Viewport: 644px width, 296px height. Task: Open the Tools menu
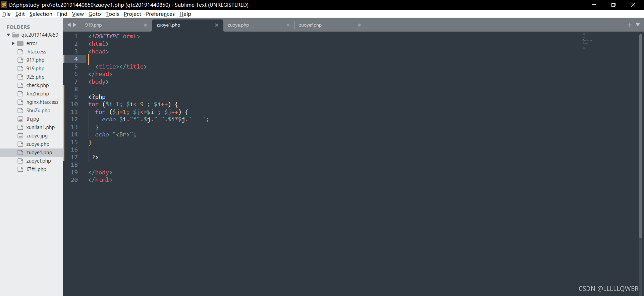(x=112, y=14)
